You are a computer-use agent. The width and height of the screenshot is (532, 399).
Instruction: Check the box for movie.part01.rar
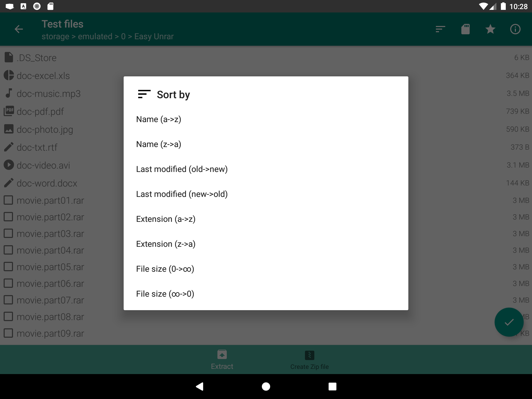click(x=9, y=200)
